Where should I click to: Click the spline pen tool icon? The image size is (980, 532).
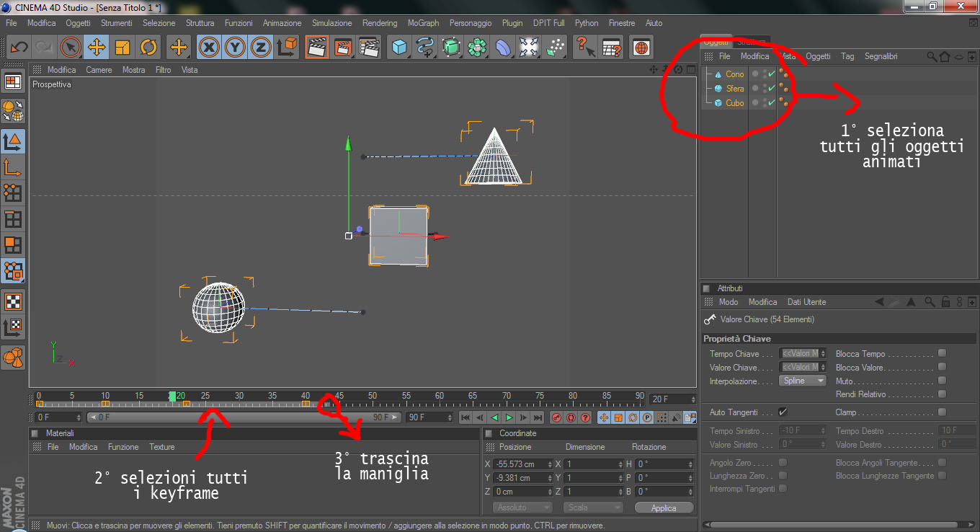pyautogui.click(x=425, y=48)
